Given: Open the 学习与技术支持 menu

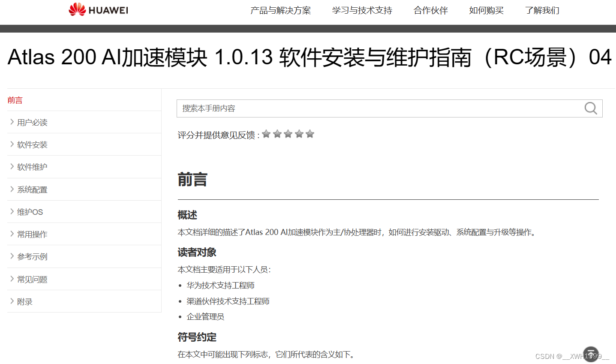Looking at the screenshot, I should [362, 10].
